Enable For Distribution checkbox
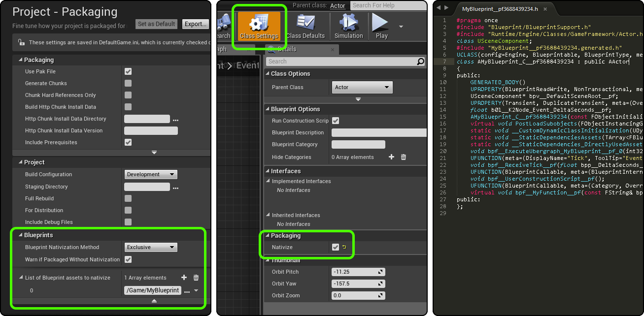Viewport: 644px width, 316px height. click(x=128, y=210)
